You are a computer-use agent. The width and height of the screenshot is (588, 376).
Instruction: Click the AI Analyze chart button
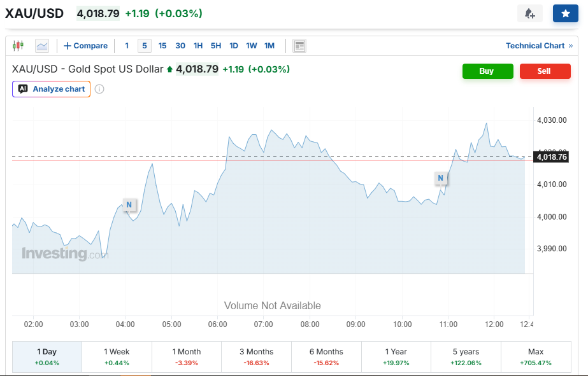coord(52,89)
